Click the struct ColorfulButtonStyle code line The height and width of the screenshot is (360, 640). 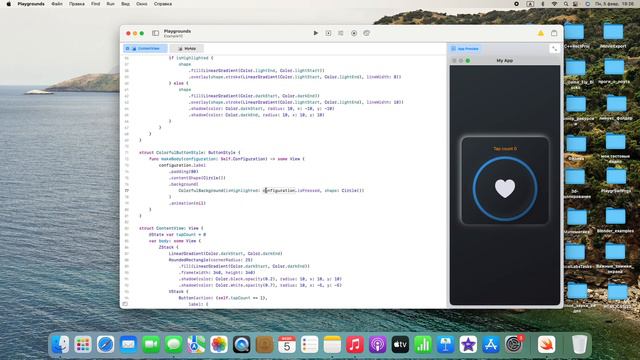pyautogui.click(x=189, y=152)
